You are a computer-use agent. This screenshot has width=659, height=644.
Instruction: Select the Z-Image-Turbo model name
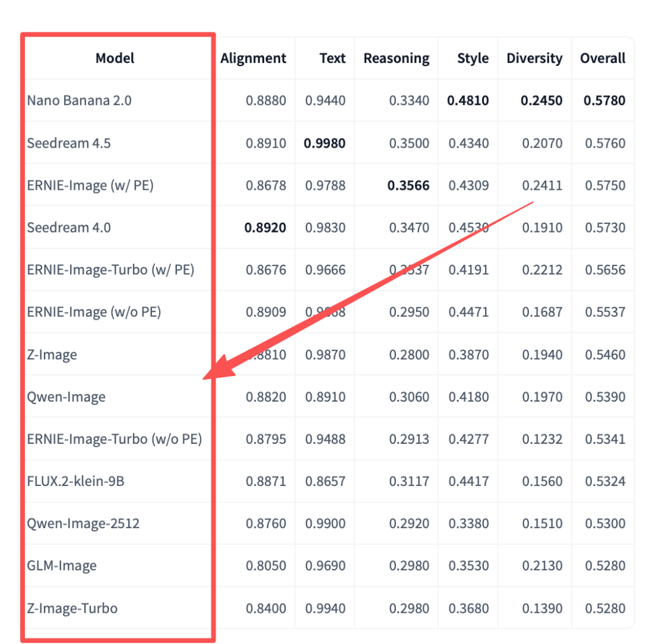(x=72, y=608)
